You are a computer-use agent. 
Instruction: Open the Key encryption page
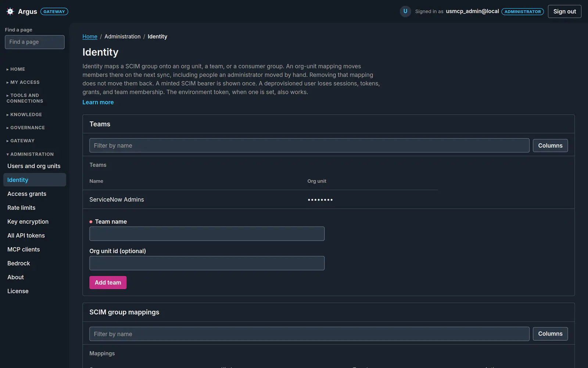coord(35,222)
